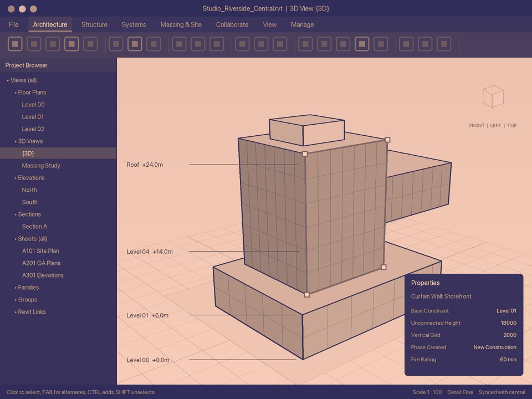Click the Curtain Wall: Storefront type label
532x399 pixels.
[x=441, y=296]
